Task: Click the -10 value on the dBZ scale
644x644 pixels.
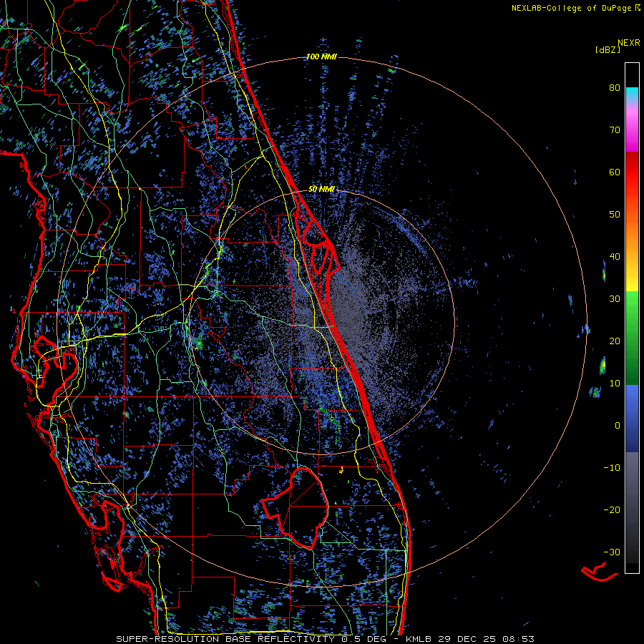Action: point(612,468)
